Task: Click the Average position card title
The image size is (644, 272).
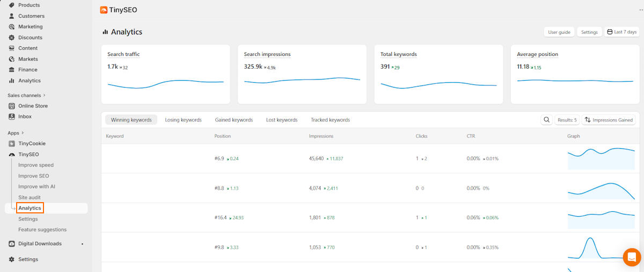Action: point(538,54)
